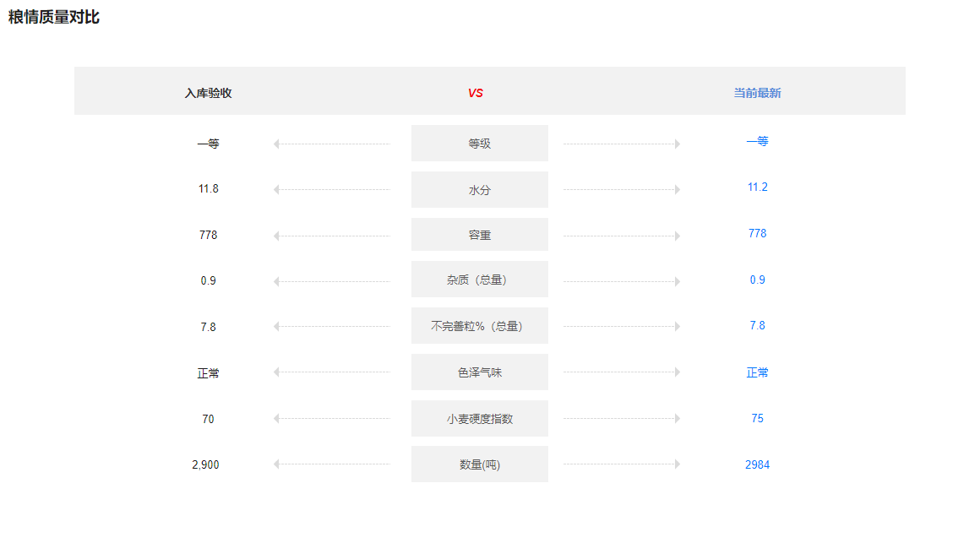This screenshot has width=980, height=554.
Task: Click the left arrowhead in the 不完善粒% row
Action: point(276,328)
